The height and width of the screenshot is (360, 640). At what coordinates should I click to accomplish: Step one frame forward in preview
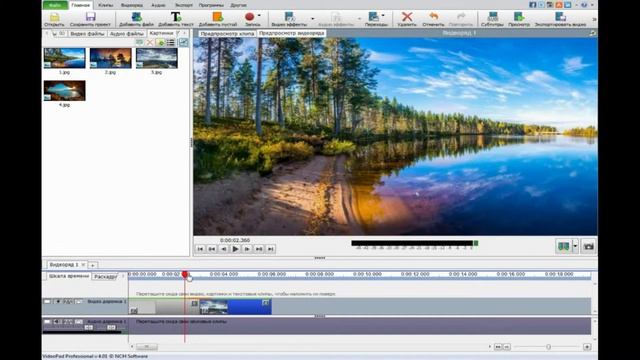tap(247, 249)
